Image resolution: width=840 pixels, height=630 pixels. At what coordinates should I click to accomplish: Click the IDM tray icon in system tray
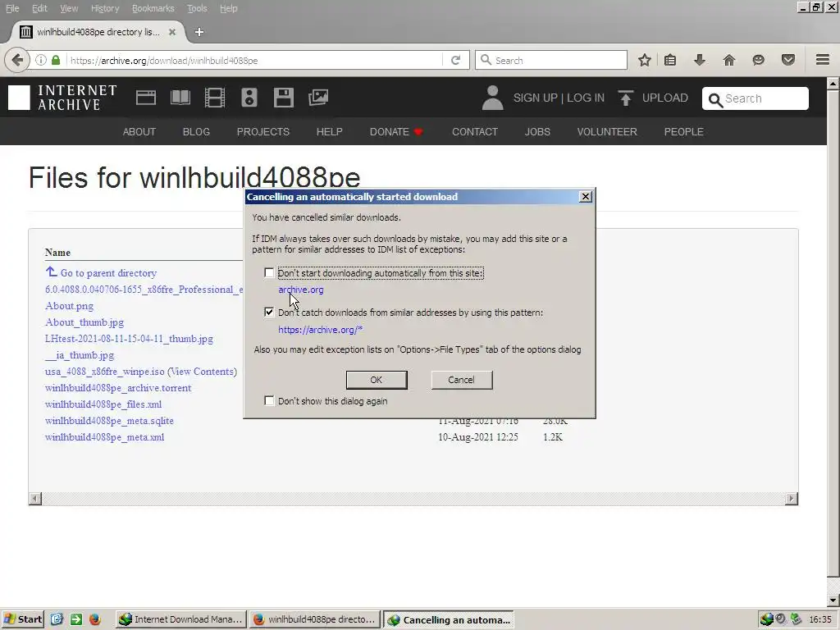[767, 619]
